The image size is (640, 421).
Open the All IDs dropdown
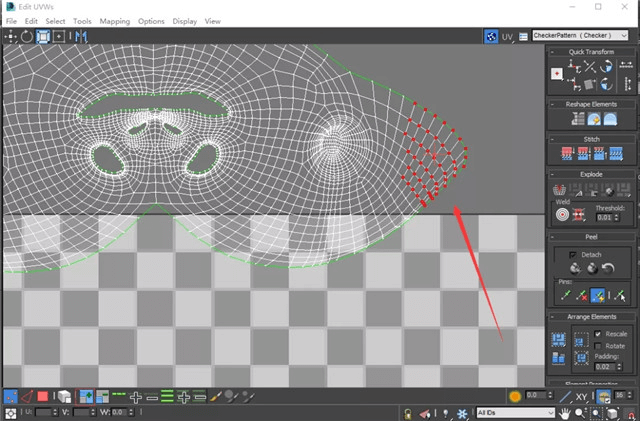click(515, 413)
